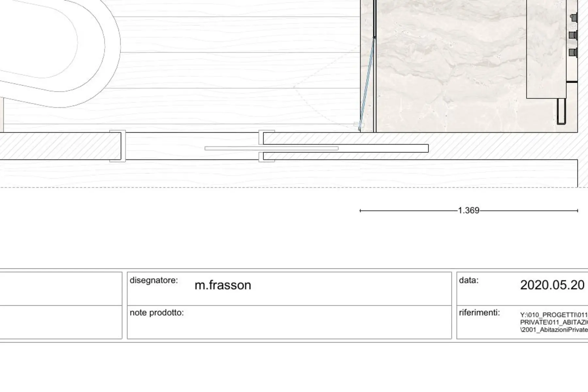Click the sliding pocket door panel
This screenshot has height=392, width=588.
271,148
